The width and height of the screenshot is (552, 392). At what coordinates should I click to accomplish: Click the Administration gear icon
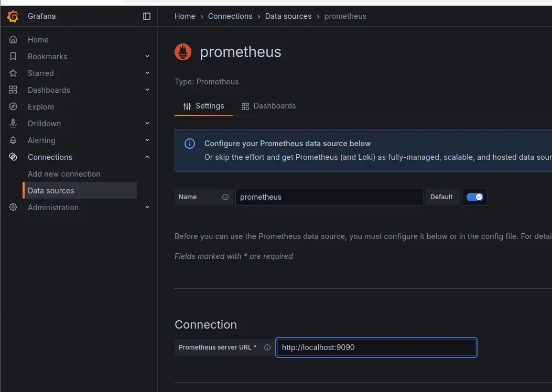tap(13, 208)
